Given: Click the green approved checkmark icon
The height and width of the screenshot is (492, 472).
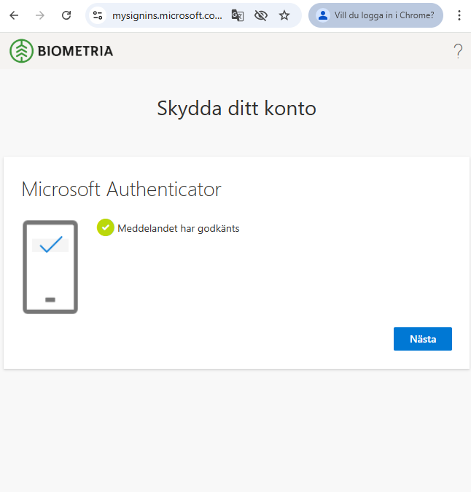Looking at the screenshot, I should [105, 228].
